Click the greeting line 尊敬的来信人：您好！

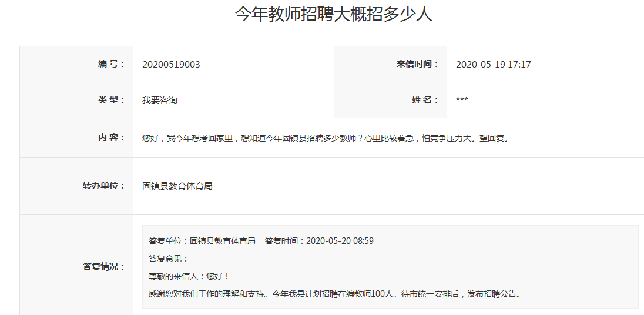click(x=189, y=276)
